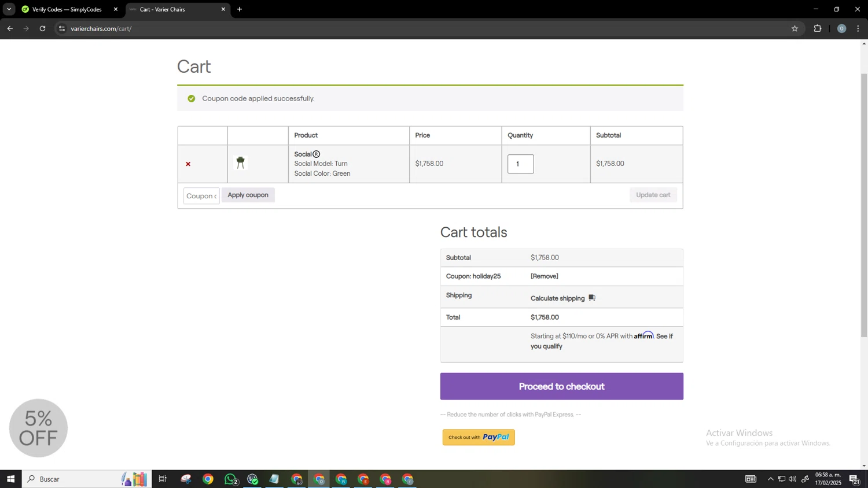The height and width of the screenshot is (488, 868).
Task: Reload the current page
Action: pyautogui.click(x=42, y=28)
